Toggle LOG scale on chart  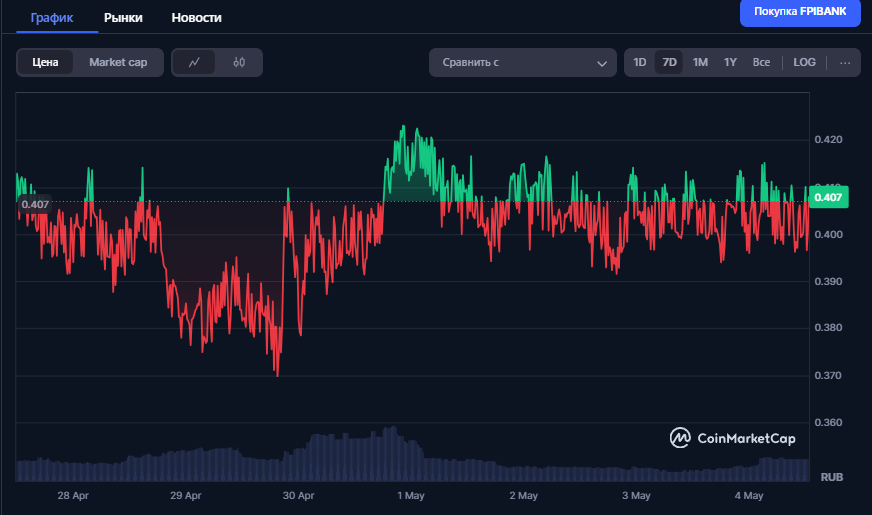[804, 62]
